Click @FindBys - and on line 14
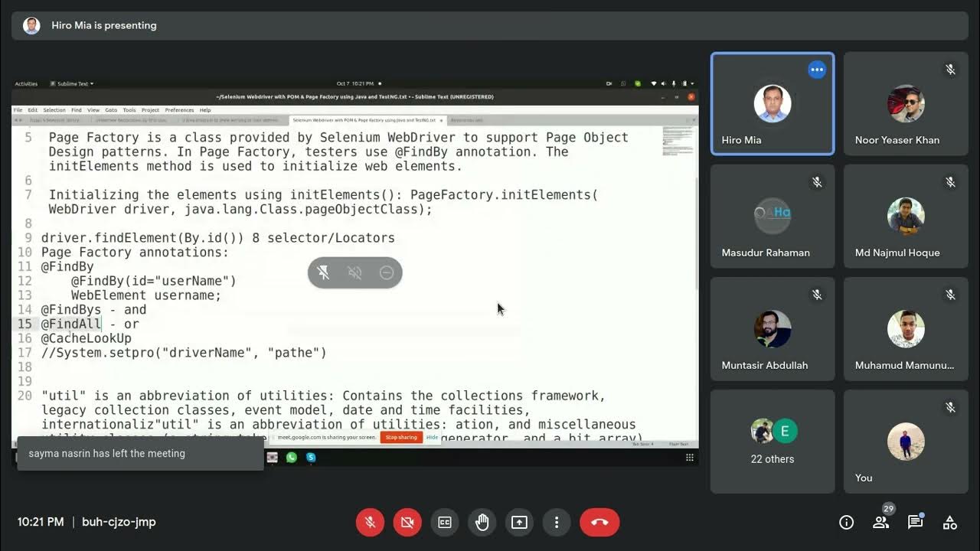The image size is (980, 551). pyautogui.click(x=93, y=310)
